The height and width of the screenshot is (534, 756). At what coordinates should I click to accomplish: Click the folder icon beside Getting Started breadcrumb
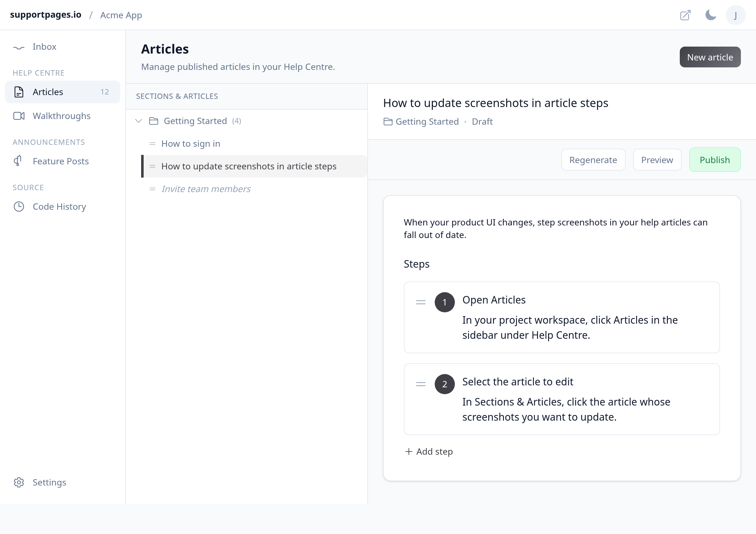click(x=388, y=122)
